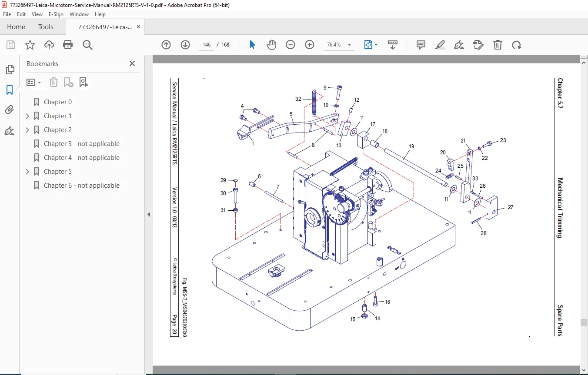Zoom out with the minus button
Image resolution: width=588 pixels, height=375 pixels.
click(291, 45)
